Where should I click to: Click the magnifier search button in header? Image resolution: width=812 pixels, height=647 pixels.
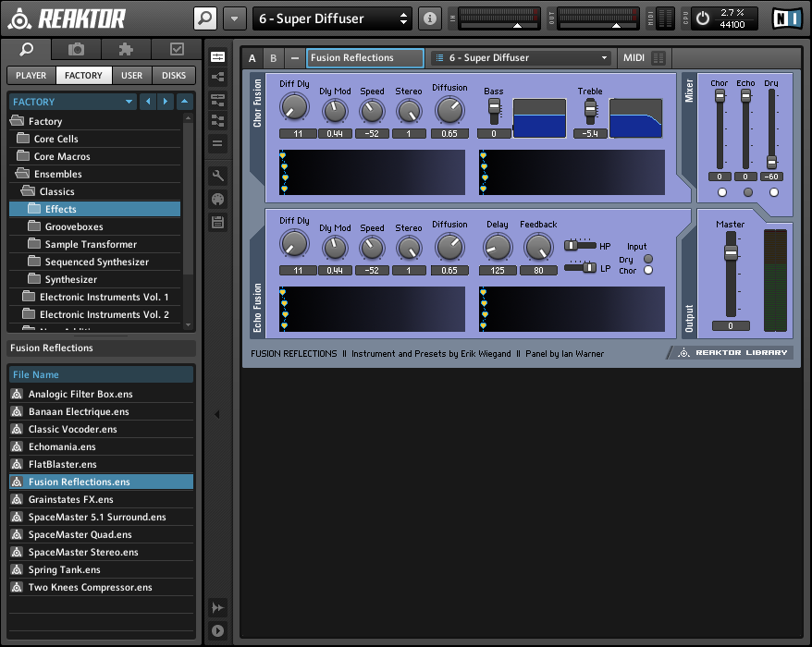[x=205, y=18]
